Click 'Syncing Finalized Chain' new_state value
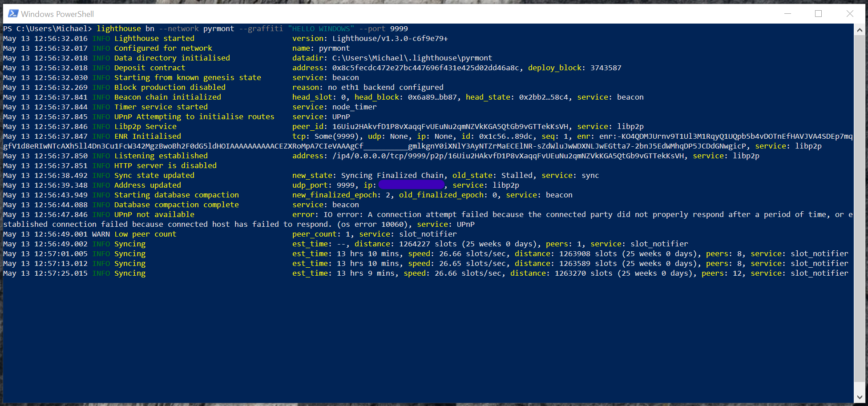This screenshot has width=868, height=406. pyautogui.click(x=392, y=175)
